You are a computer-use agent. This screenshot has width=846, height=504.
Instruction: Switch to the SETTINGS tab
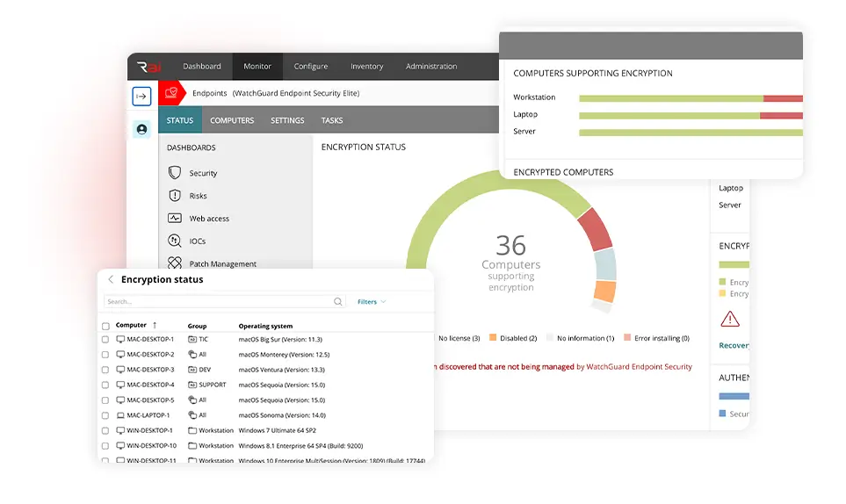tap(287, 120)
